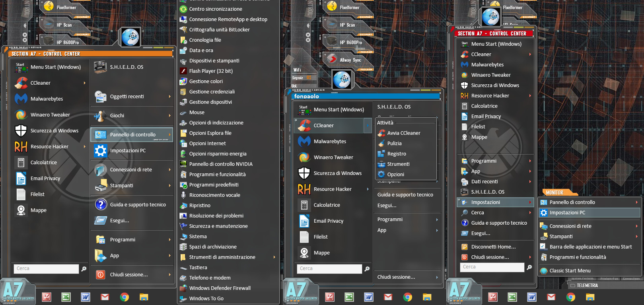This screenshot has width=644, height=305.
Task: Click the Cerca box in fonpaolo menu
Action: pos(329,269)
